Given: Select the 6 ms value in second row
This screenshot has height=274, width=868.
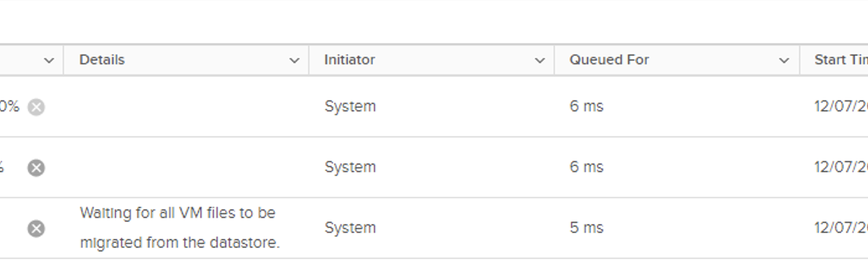Looking at the screenshot, I should coord(587,167).
